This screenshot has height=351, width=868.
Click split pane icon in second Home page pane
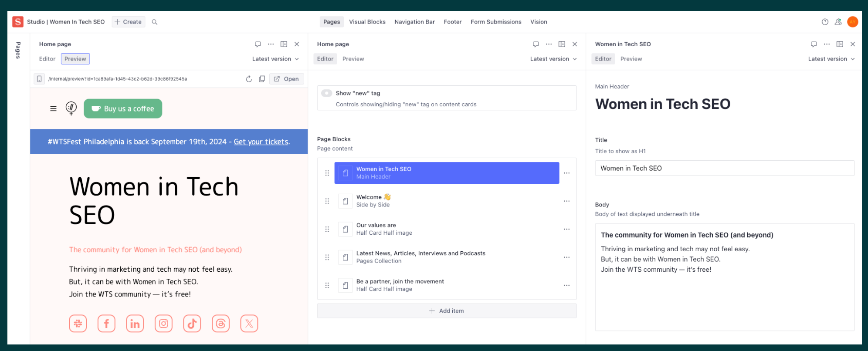point(562,44)
